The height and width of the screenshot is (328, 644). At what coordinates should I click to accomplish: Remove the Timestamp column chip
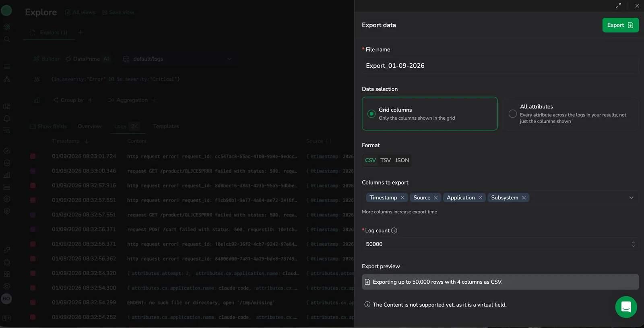402,197
